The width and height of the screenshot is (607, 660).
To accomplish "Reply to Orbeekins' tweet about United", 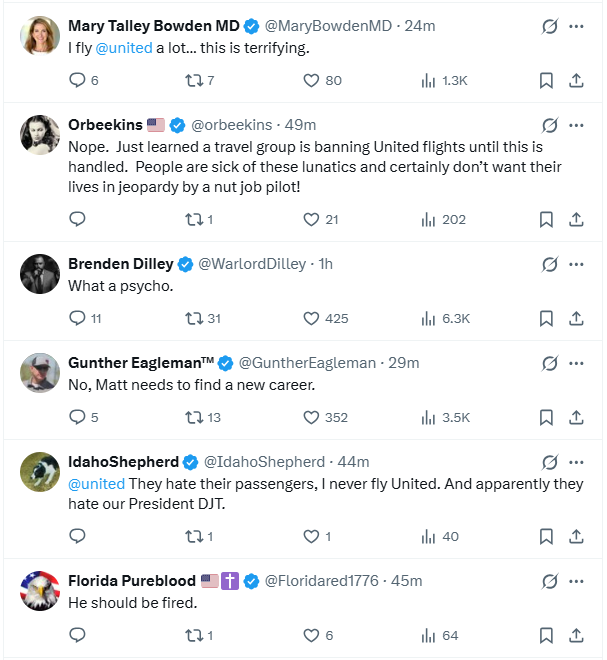I will click(x=77, y=219).
